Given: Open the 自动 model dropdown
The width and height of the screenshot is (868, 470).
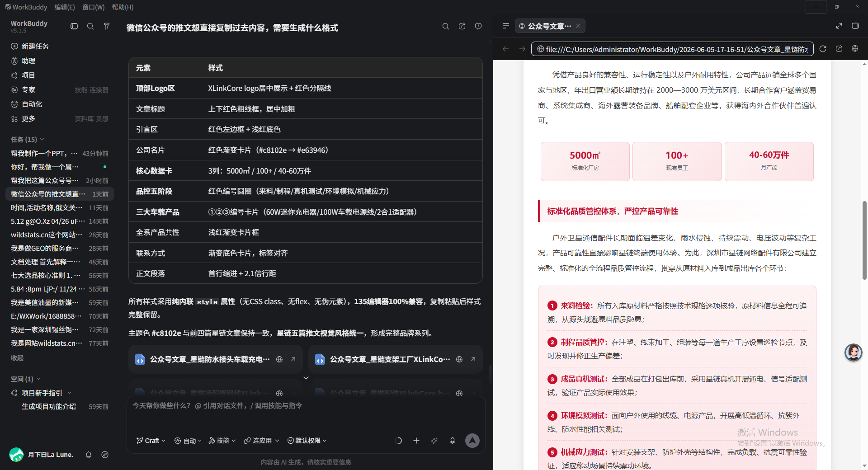Looking at the screenshot, I should coord(188,441).
